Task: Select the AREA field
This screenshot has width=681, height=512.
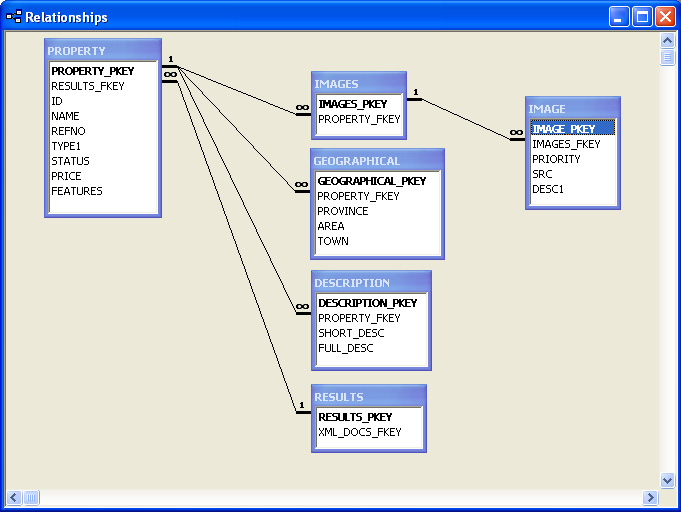Action: [x=377, y=226]
